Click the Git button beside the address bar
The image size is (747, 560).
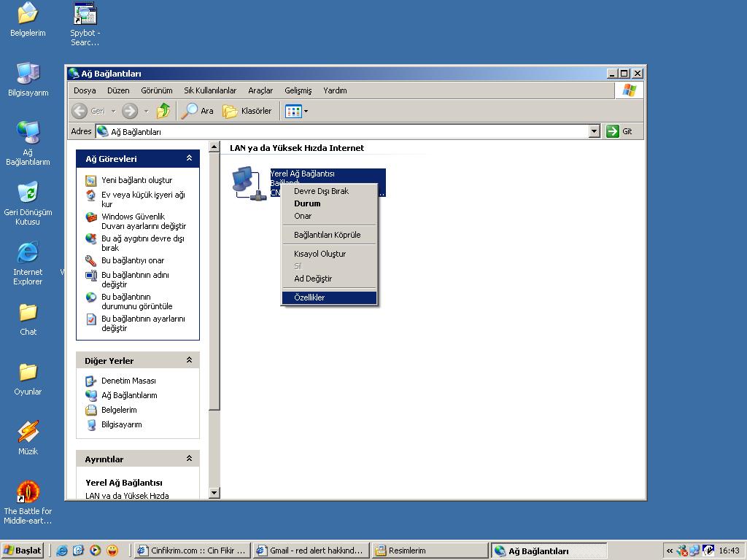pyautogui.click(x=619, y=131)
